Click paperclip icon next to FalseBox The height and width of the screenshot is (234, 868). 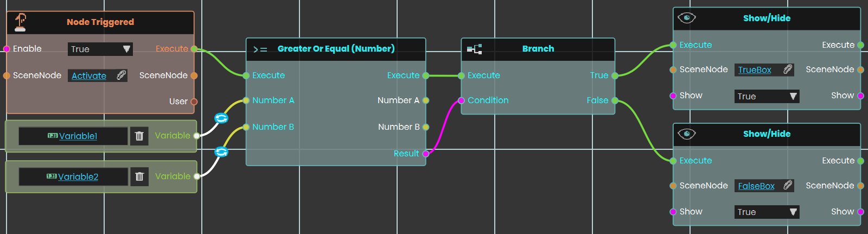coord(787,186)
